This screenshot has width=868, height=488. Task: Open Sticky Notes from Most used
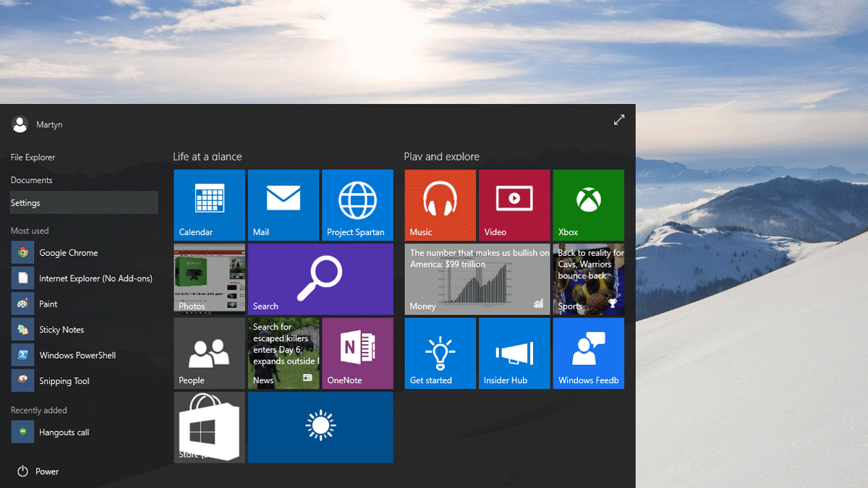(x=84, y=330)
